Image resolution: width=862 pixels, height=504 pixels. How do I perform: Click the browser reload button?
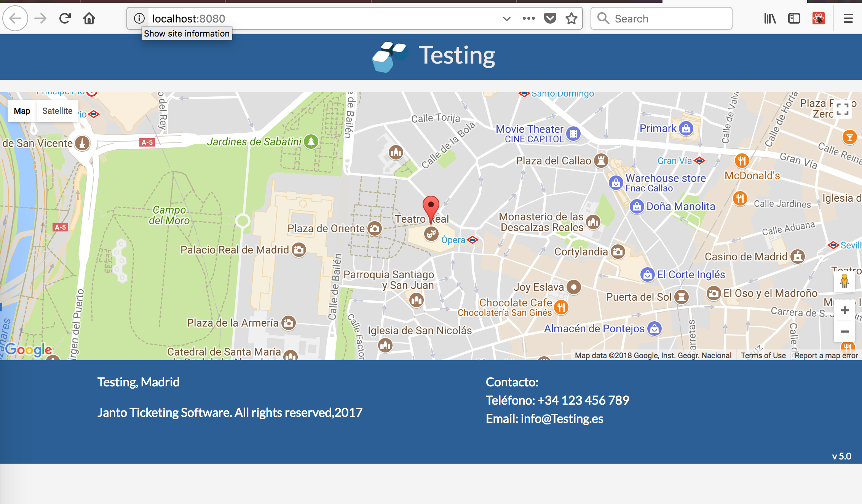coord(65,18)
